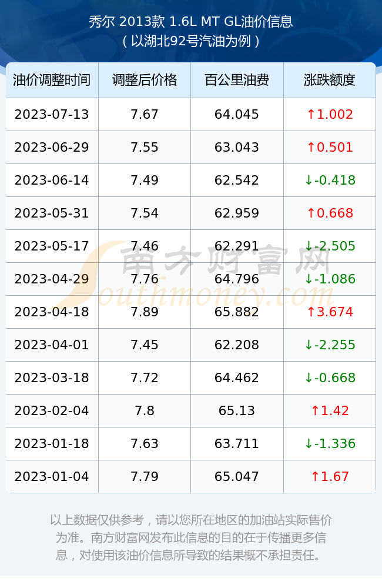Screen dimensions: 382x588
Task: Click the red up arrow beside 3.674
Action: click(x=311, y=312)
